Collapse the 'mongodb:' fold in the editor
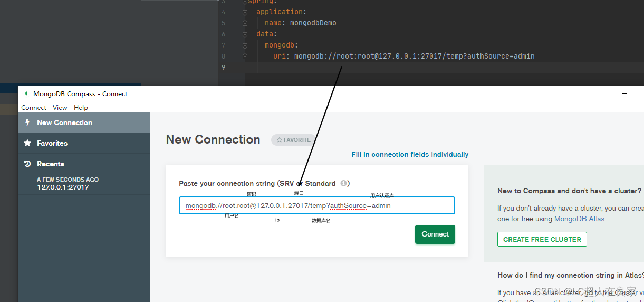644x302 pixels. pyautogui.click(x=245, y=45)
